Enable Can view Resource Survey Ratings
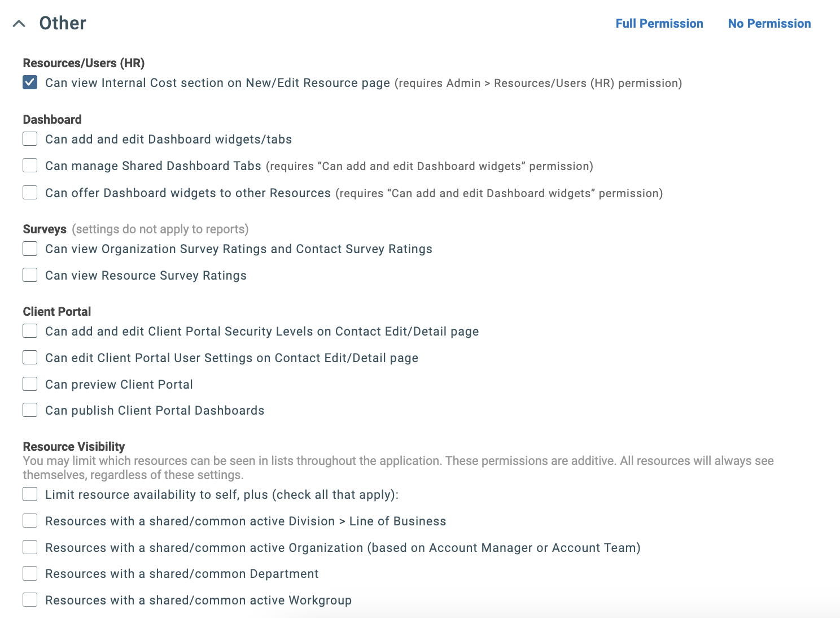Viewport: 840px width, 618px height. (x=29, y=275)
